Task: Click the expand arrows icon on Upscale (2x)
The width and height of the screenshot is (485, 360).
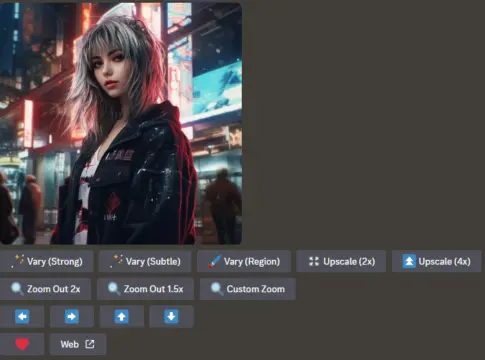Action: click(314, 261)
